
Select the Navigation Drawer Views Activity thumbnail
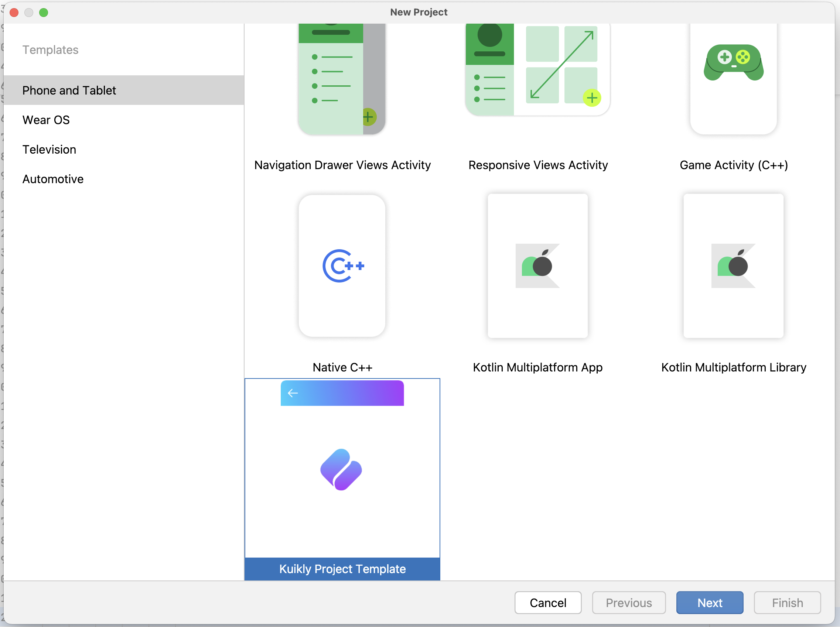342,79
